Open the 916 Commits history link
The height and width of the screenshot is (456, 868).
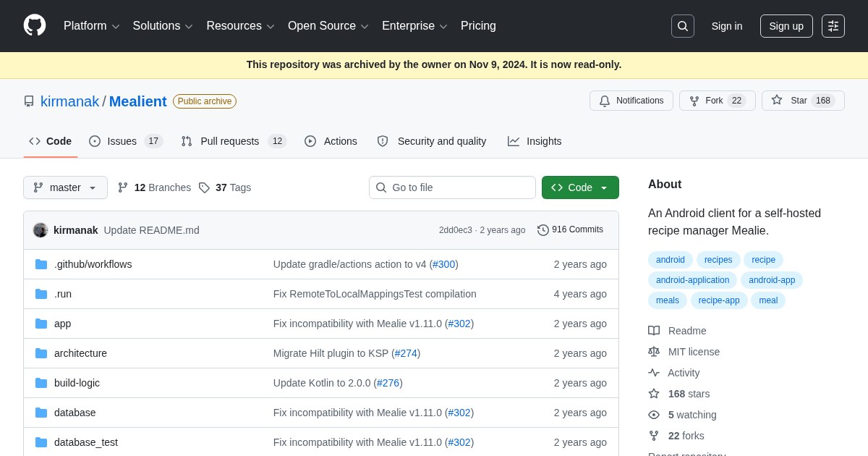(570, 229)
